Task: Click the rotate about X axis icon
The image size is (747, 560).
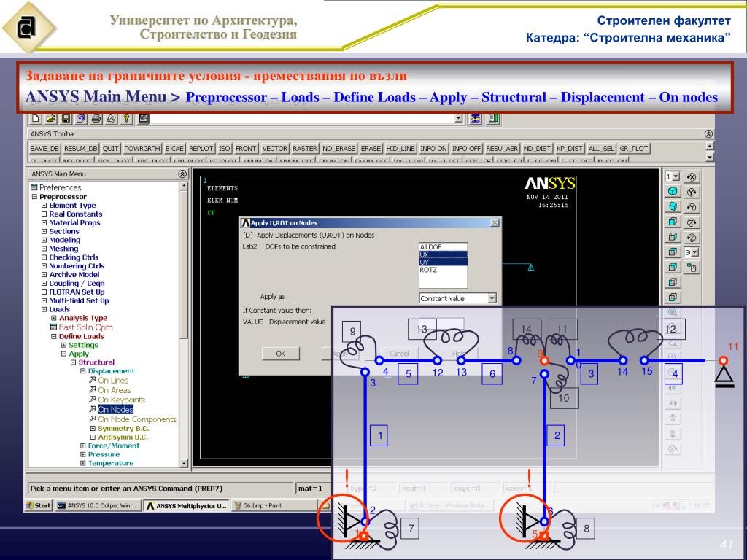Action: click(692, 176)
